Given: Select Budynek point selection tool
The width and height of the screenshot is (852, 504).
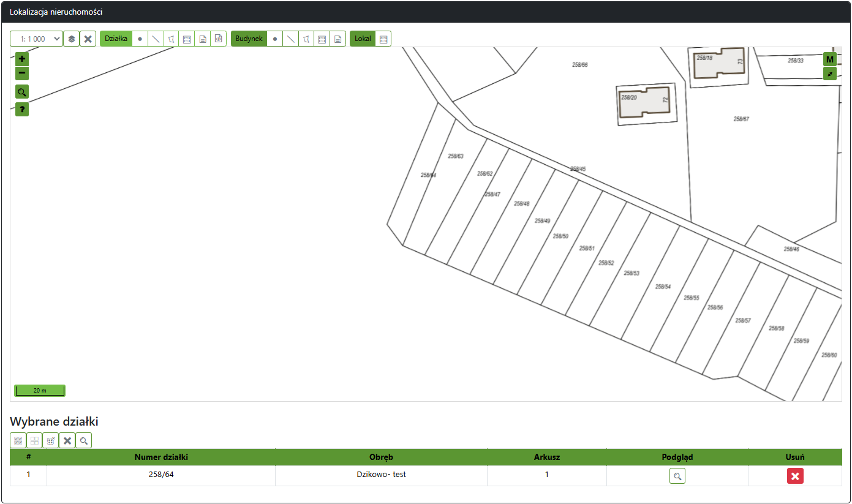Looking at the screenshot, I should pyautogui.click(x=275, y=39).
